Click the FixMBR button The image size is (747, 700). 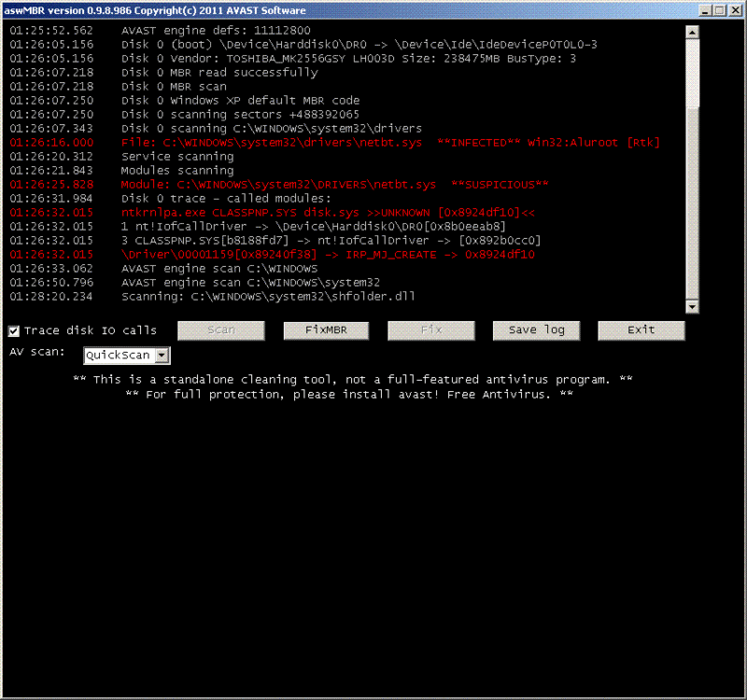coord(326,330)
